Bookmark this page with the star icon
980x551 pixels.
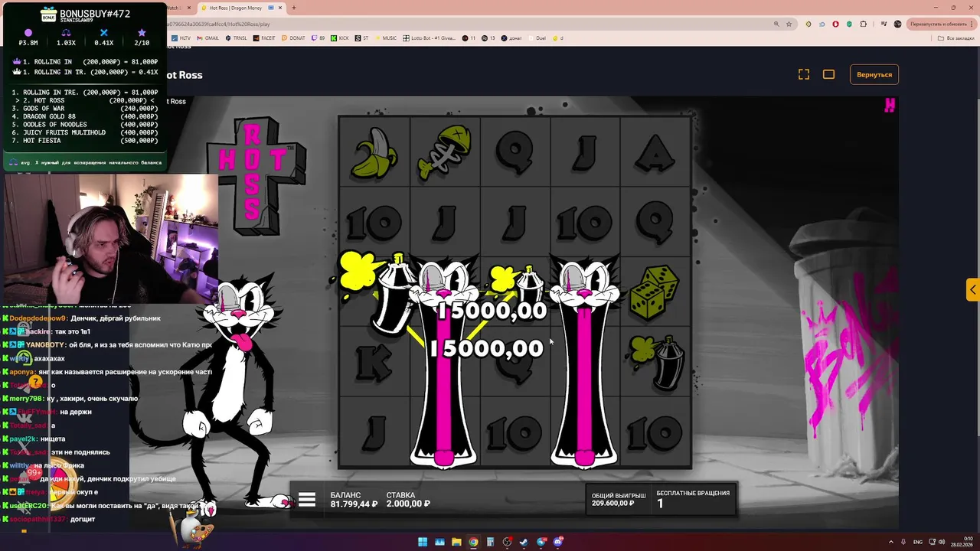789,24
